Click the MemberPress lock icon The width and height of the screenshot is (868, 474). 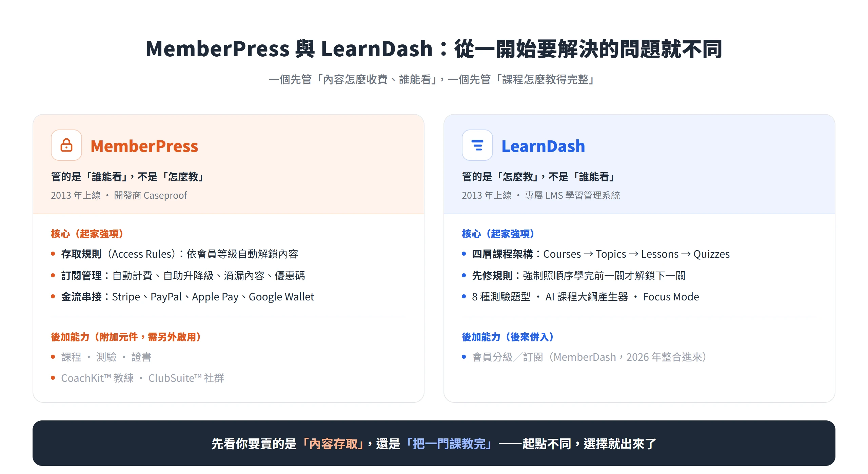click(x=66, y=145)
